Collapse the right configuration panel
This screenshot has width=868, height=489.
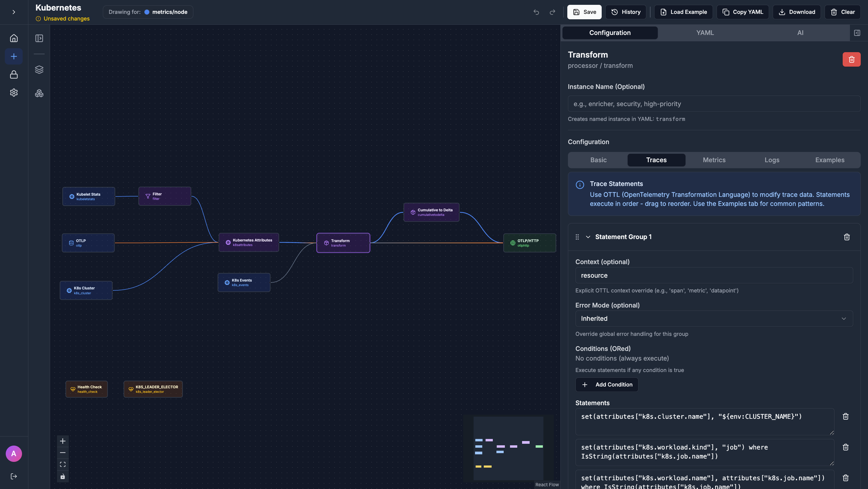coord(857,33)
